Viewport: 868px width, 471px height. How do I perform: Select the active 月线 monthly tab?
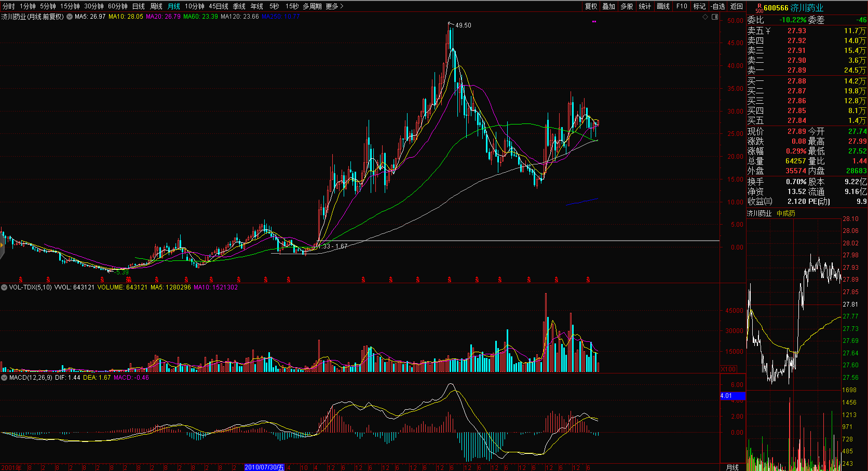(x=174, y=6)
